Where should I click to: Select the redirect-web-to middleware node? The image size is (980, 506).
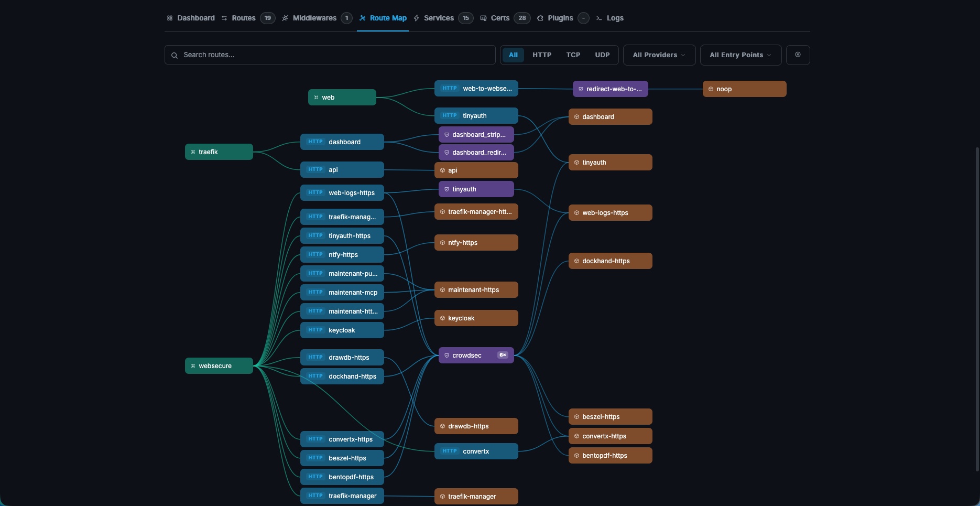pyautogui.click(x=611, y=89)
